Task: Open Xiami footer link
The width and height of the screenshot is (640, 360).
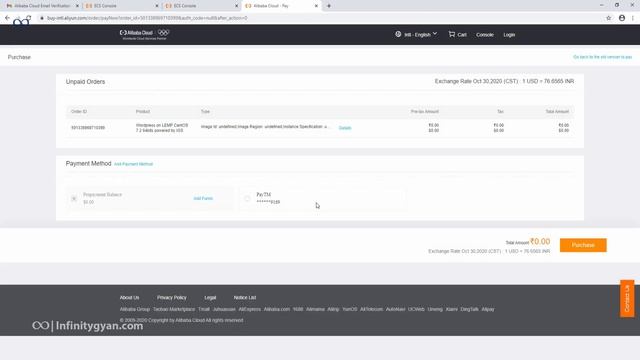Action: (451, 309)
